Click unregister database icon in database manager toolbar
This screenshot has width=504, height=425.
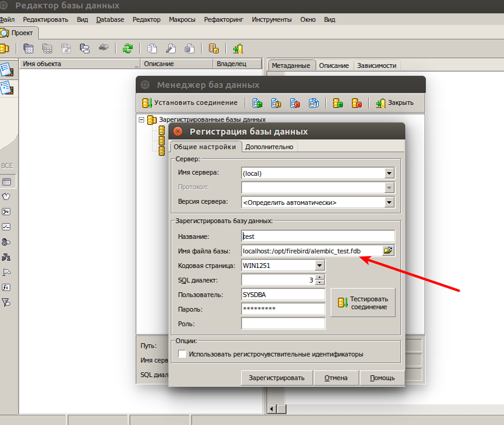[x=295, y=103]
